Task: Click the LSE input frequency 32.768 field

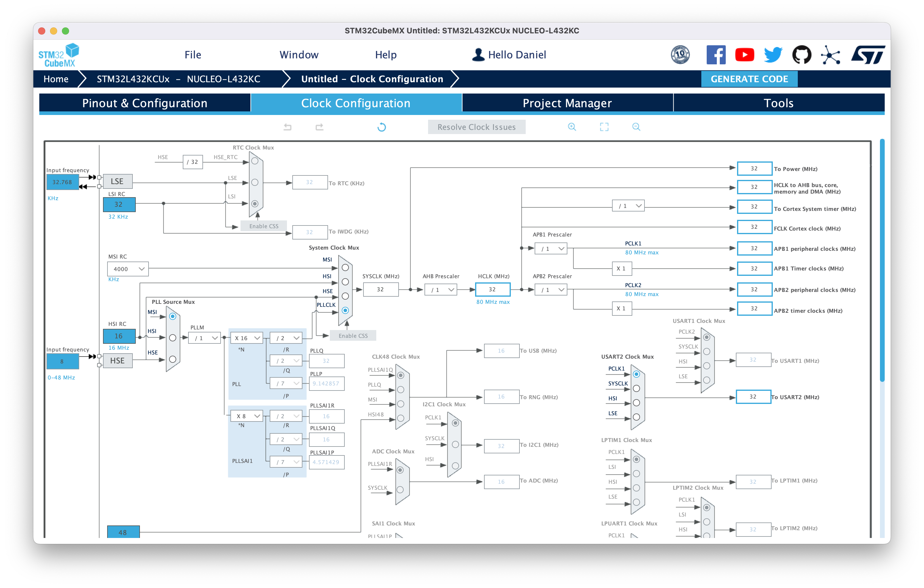Action: (x=63, y=182)
